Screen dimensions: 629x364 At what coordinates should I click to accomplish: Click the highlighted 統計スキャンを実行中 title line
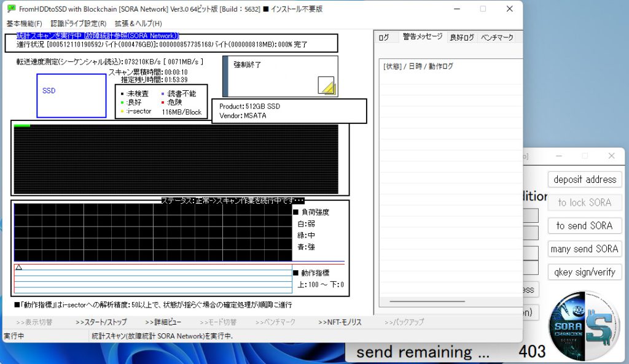click(98, 36)
